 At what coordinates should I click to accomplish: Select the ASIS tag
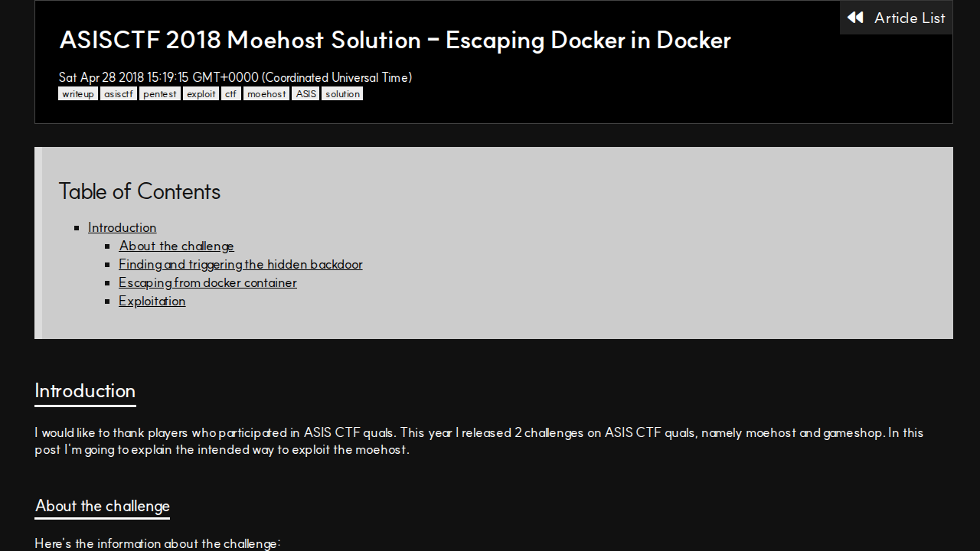(x=305, y=93)
